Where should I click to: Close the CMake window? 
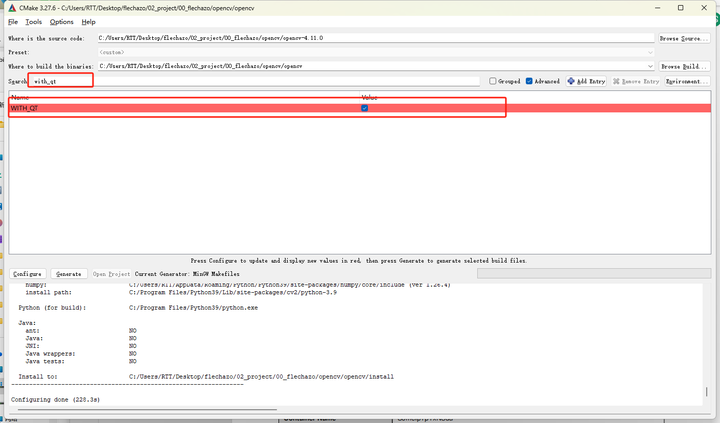(x=704, y=8)
